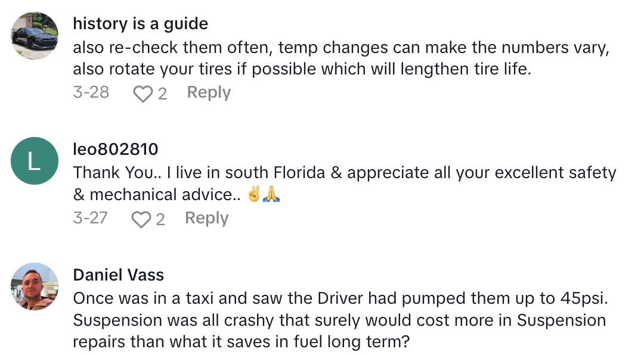The height and width of the screenshot is (355, 644).
Task: Like leo802810's comment with the heart icon
Action: [142, 218]
